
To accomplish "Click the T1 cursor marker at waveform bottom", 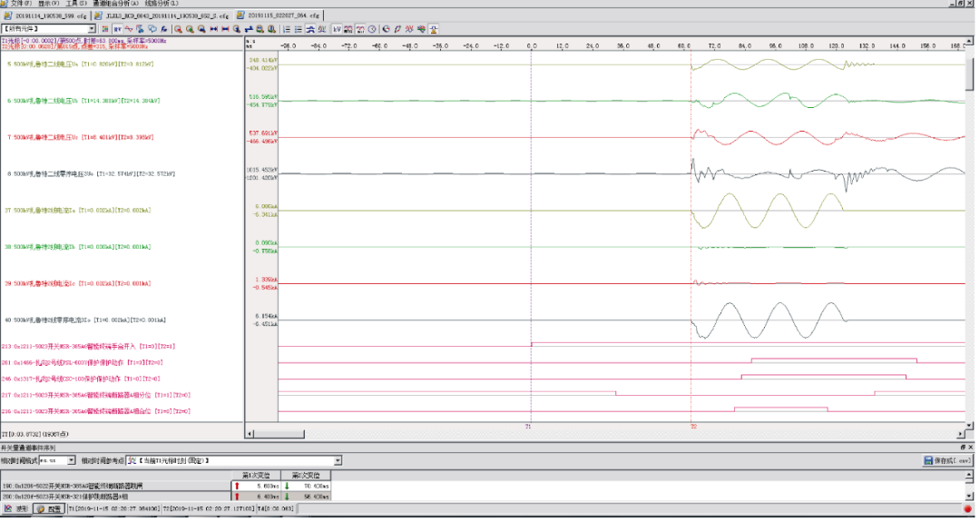I will pos(528,427).
